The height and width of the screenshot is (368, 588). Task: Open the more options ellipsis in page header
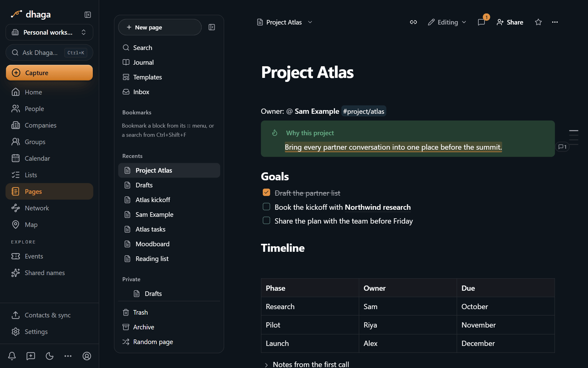[555, 22]
